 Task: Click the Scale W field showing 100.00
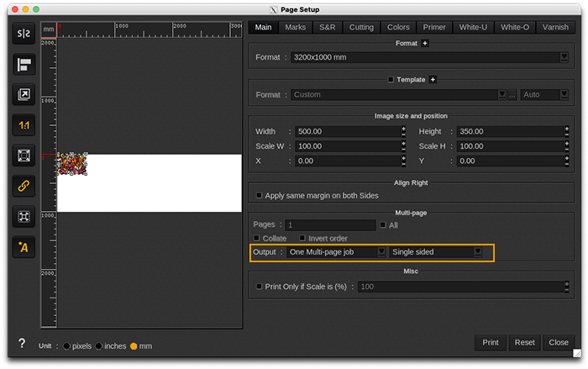coord(348,146)
